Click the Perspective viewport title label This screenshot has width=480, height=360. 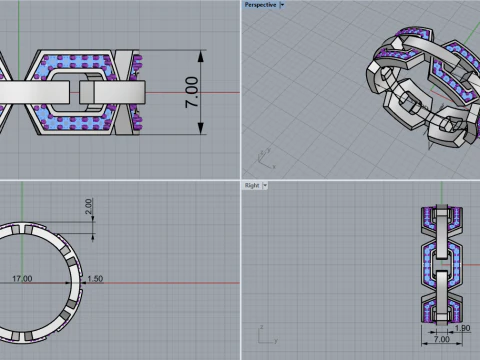pyautogui.click(x=260, y=5)
